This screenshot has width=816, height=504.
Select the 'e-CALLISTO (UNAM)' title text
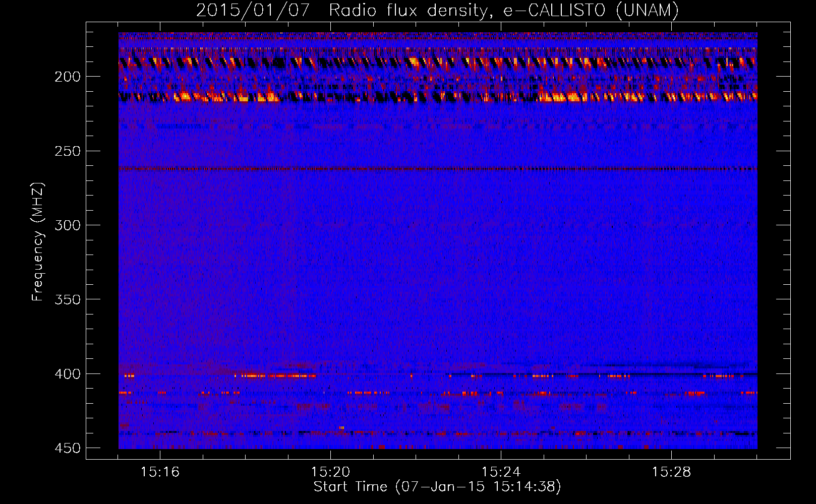click(x=591, y=11)
